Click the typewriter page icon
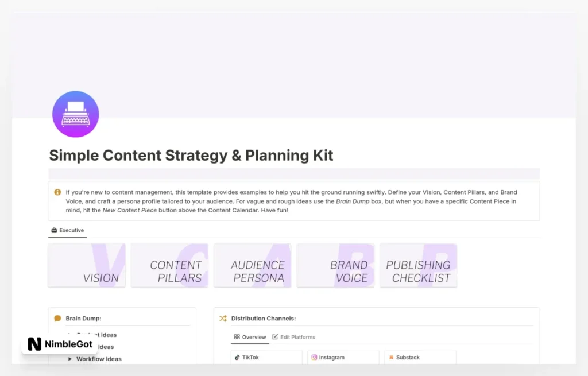This screenshot has width=588, height=376. [x=75, y=114]
